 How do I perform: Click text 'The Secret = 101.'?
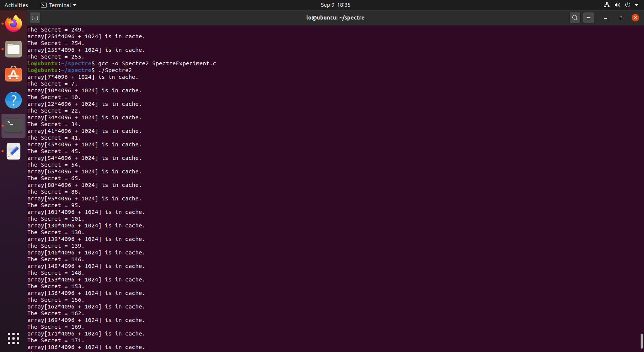coord(56,219)
